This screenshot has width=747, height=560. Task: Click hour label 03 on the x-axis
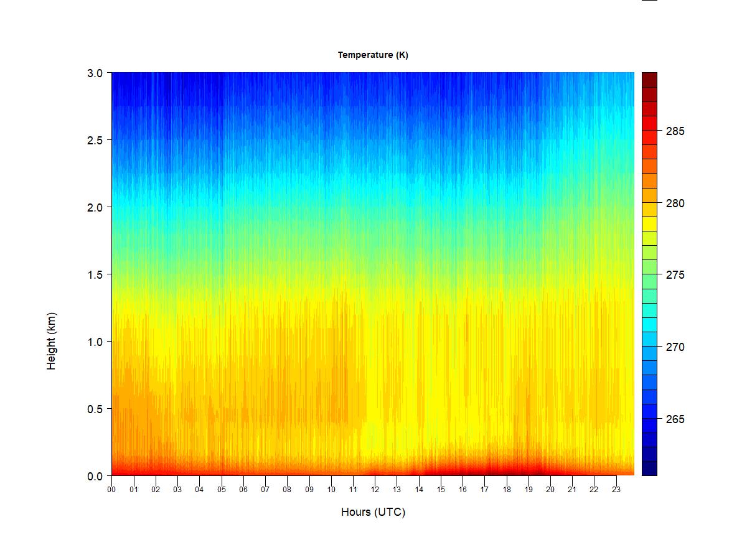pyautogui.click(x=177, y=490)
